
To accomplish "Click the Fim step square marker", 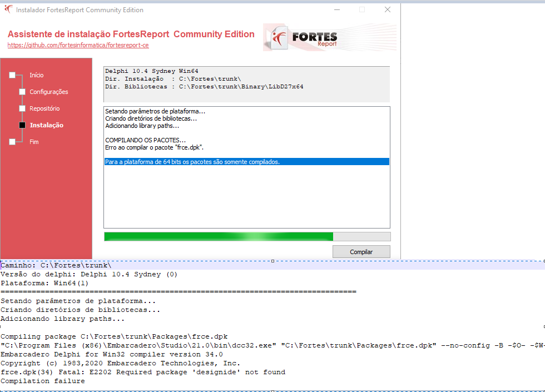I will [x=12, y=142].
